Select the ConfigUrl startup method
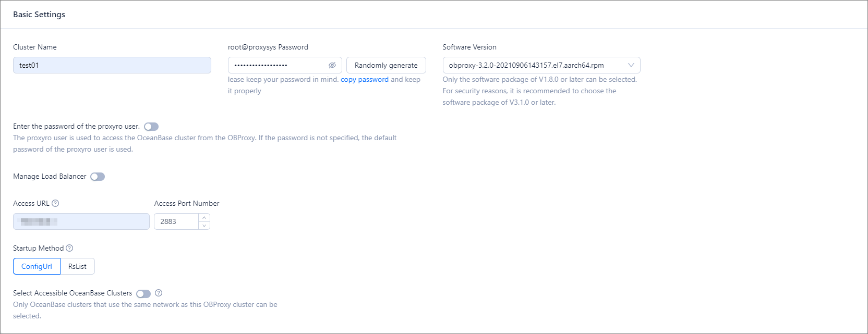This screenshot has height=334, width=868. coord(37,266)
